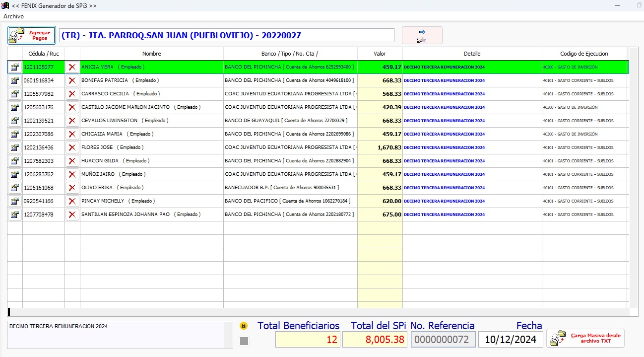Delete SANTILLAN ESPINOZA JOHANNA row

72,214
